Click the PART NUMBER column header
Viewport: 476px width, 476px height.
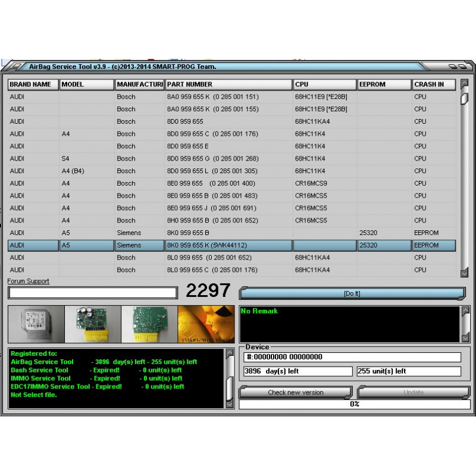[x=226, y=84]
